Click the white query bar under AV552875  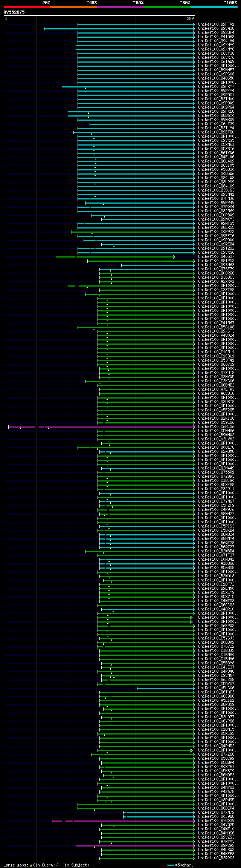(99, 15)
